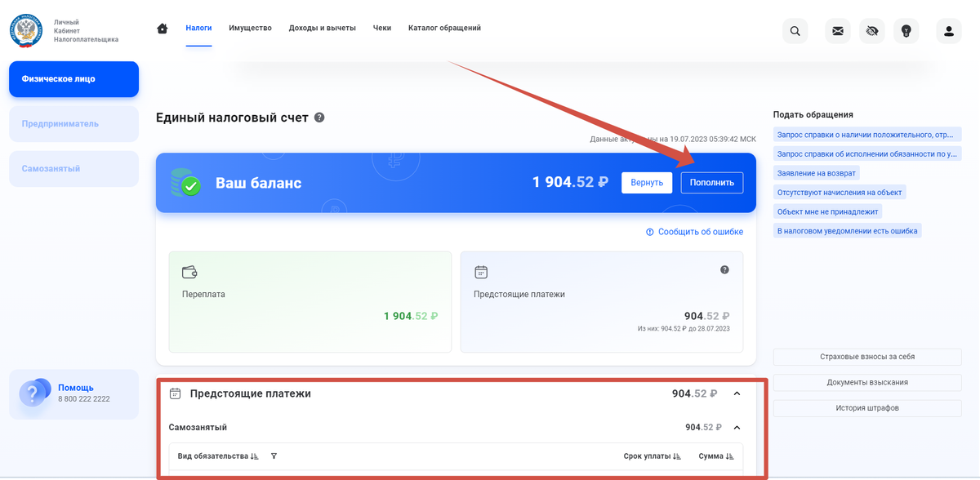
Task: Open the Налоги tab
Action: (x=198, y=28)
